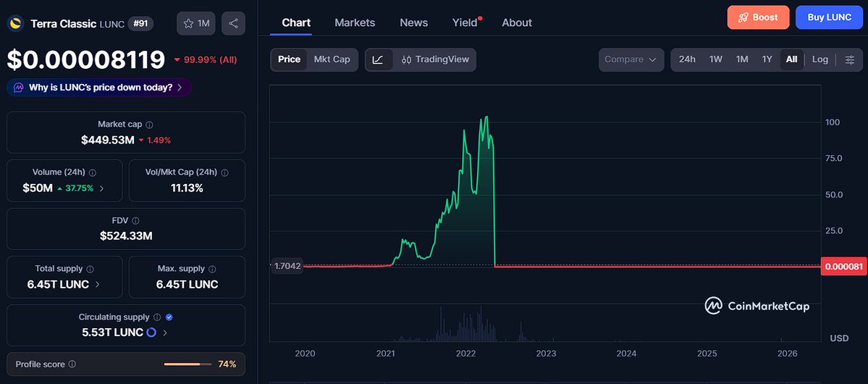Click the 1.7042 starting price label
Image resolution: width=868 pixels, height=384 pixels.
(x=287, y=266)
